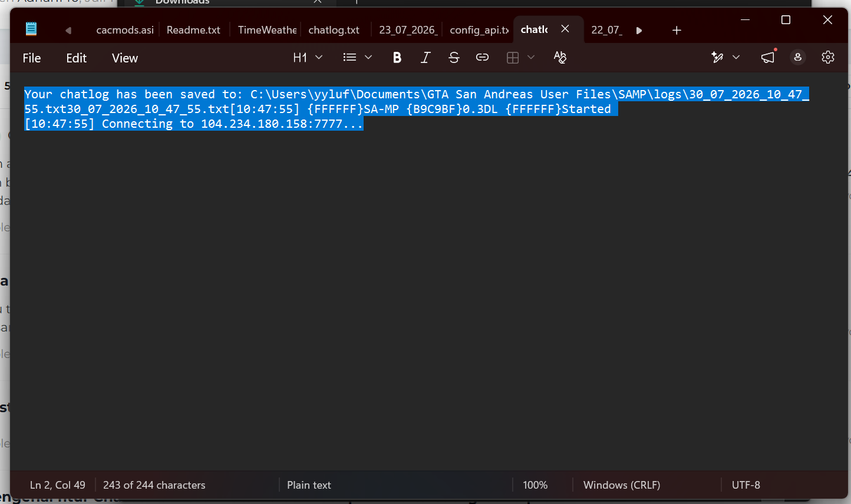Switch to config_api.tx tab
Screen dimensions: 851x504
(x=479, y=30)
